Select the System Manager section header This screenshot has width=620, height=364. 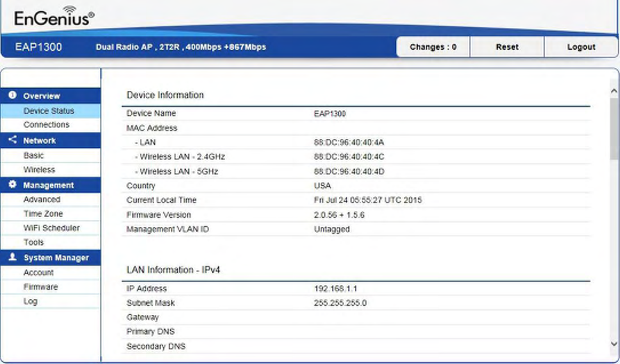click(x=50, y=258)
